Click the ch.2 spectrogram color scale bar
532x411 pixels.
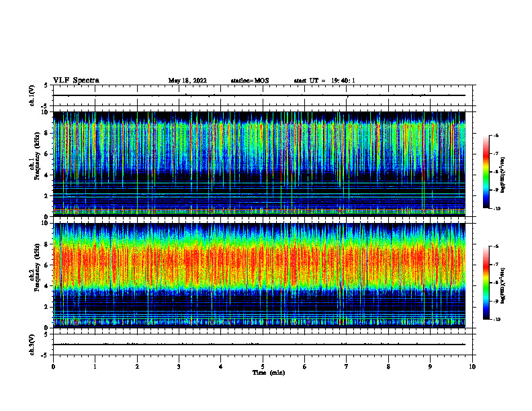[486, 283]
